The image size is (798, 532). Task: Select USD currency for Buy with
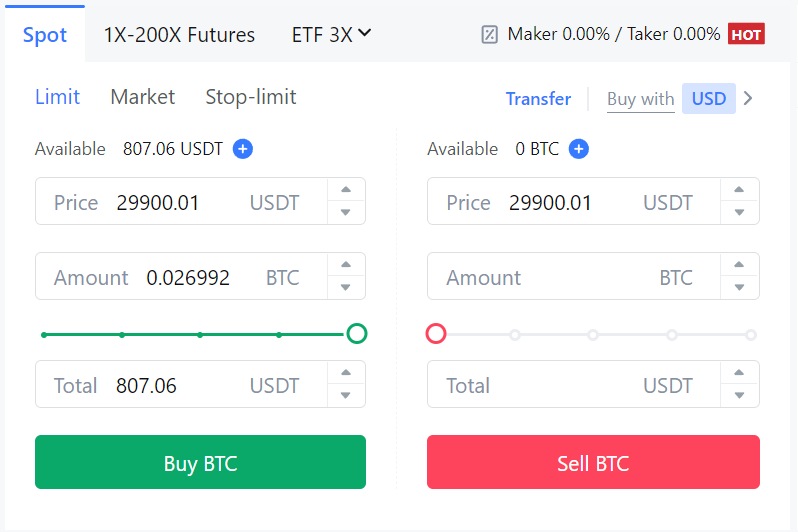coord(709,98)
